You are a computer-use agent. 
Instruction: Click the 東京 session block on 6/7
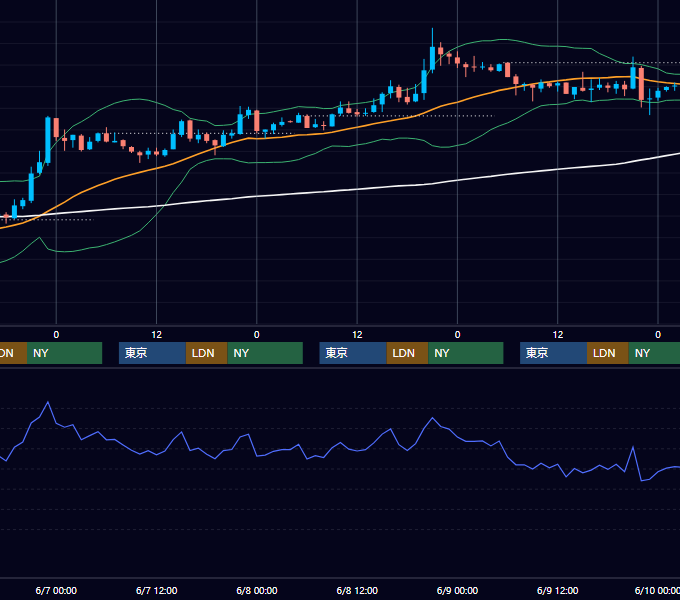coord(152,353)
